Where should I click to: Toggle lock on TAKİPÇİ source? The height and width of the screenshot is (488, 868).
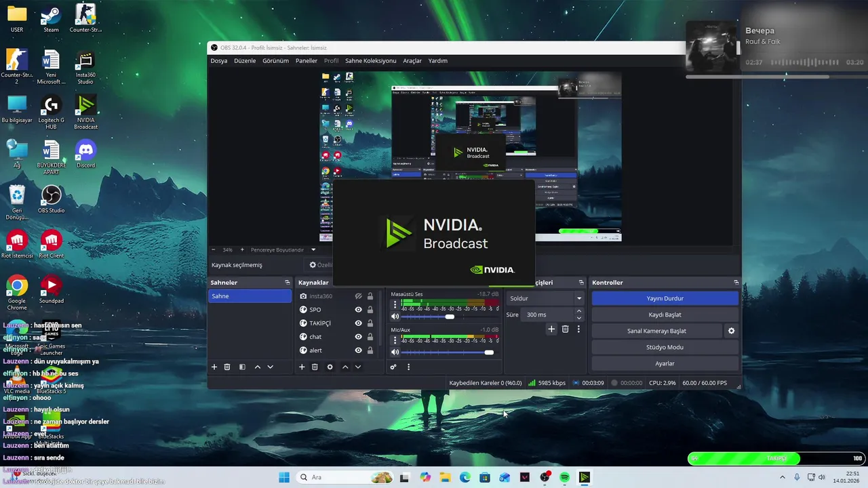pyautogui.click(x=370, y=323)
